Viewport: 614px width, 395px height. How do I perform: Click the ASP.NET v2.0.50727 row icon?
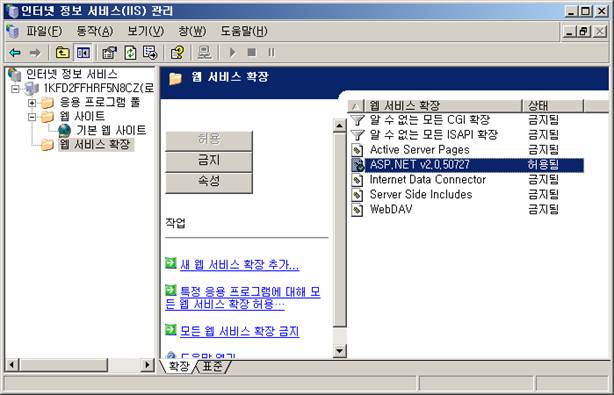coord(357,165)
